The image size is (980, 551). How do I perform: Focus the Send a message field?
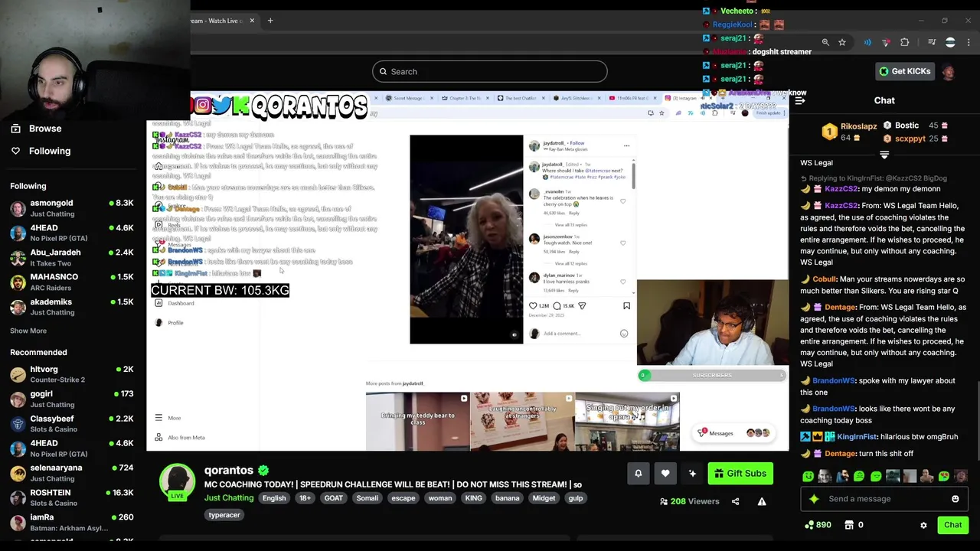pos(886,499)
